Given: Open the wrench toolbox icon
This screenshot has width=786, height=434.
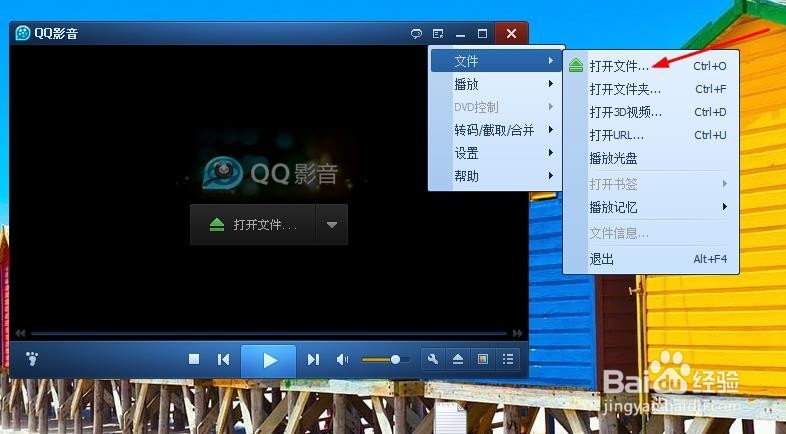Looking at the screenshot, I should point(433,359).
